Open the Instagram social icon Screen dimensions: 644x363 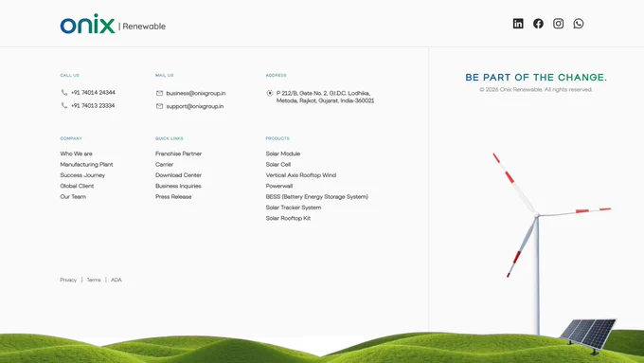pos(558,24)
